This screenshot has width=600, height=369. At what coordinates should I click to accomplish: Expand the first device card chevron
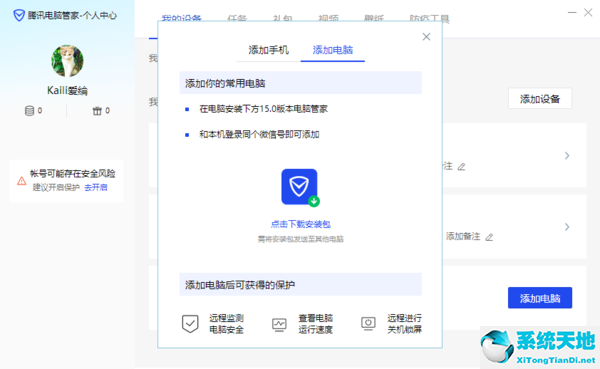[567, 156]
